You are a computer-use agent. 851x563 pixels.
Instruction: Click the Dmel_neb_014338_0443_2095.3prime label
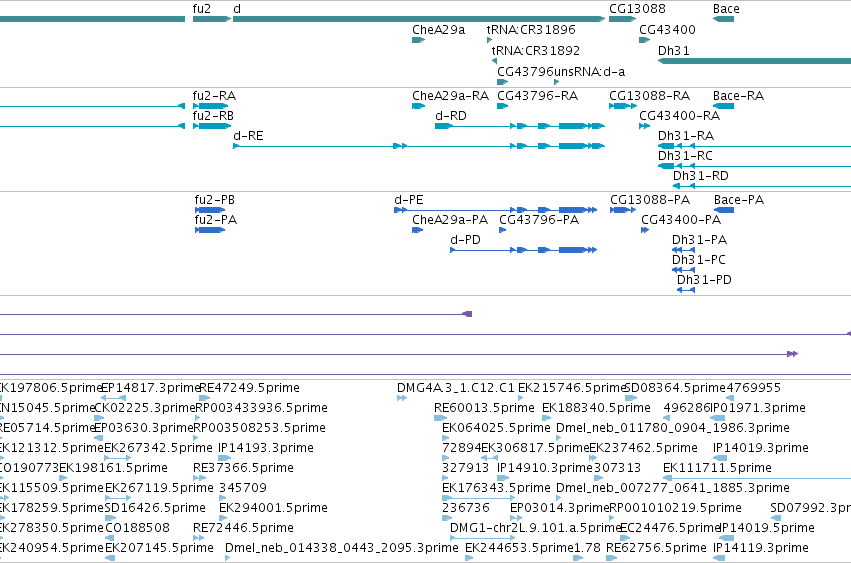pyautogui.click(x=341, y=548)
